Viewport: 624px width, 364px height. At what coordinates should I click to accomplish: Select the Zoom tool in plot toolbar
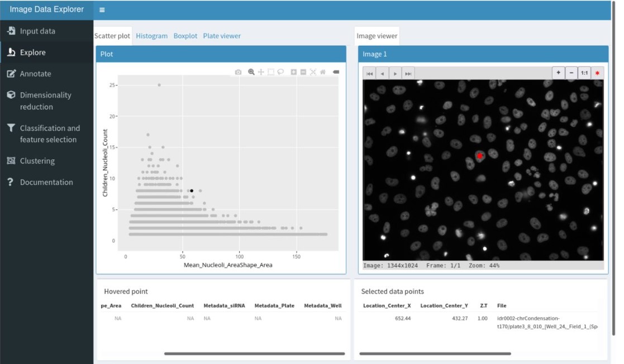251,72
